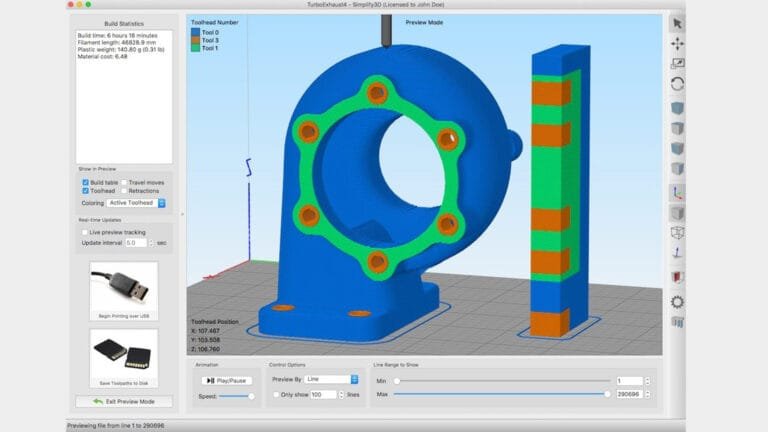
Task: Click the second view cube icon
Action: (677, 128)
